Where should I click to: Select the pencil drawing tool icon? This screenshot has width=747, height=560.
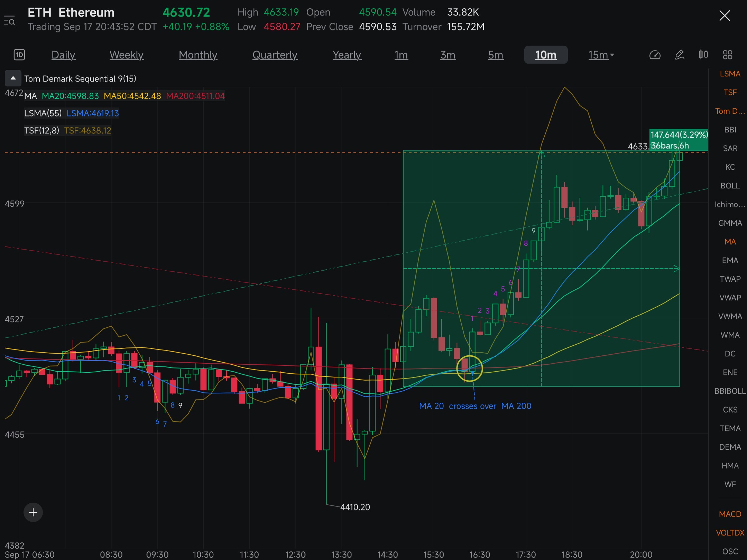click(x=680, y=55)
